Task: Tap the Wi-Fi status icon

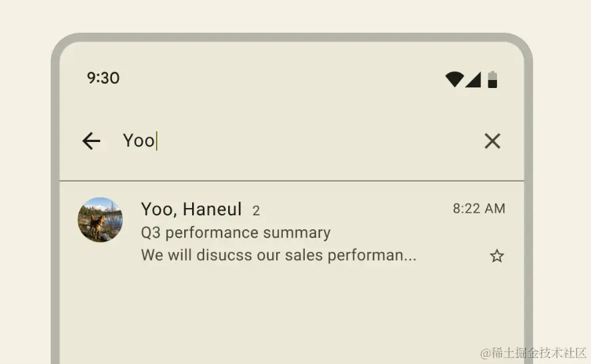Action: click(x=454, y=80)
